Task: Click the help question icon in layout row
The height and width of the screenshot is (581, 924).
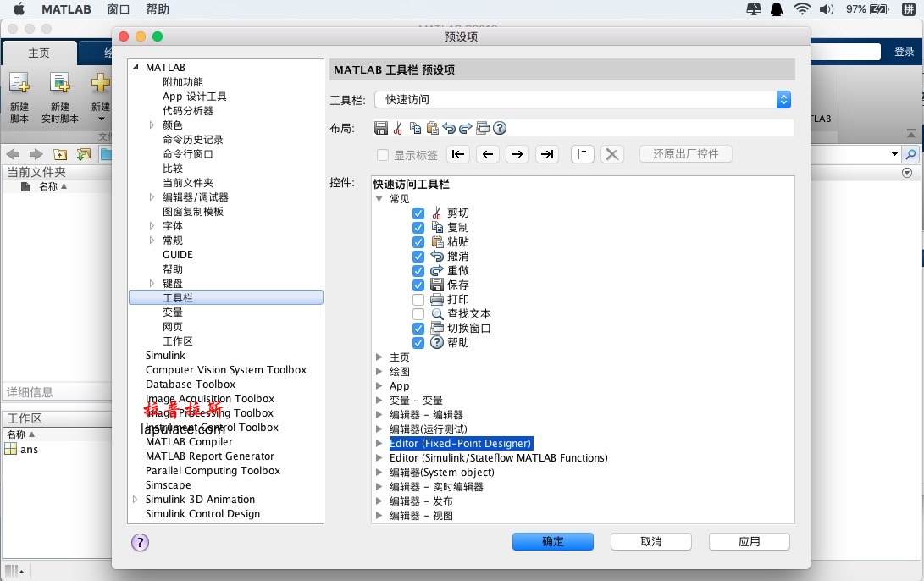Action: (500, 128)
